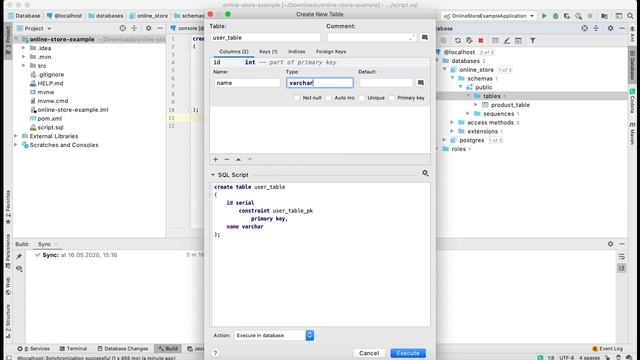
Task: Move column up with arrow icon
Action: [x=238, y=159]
